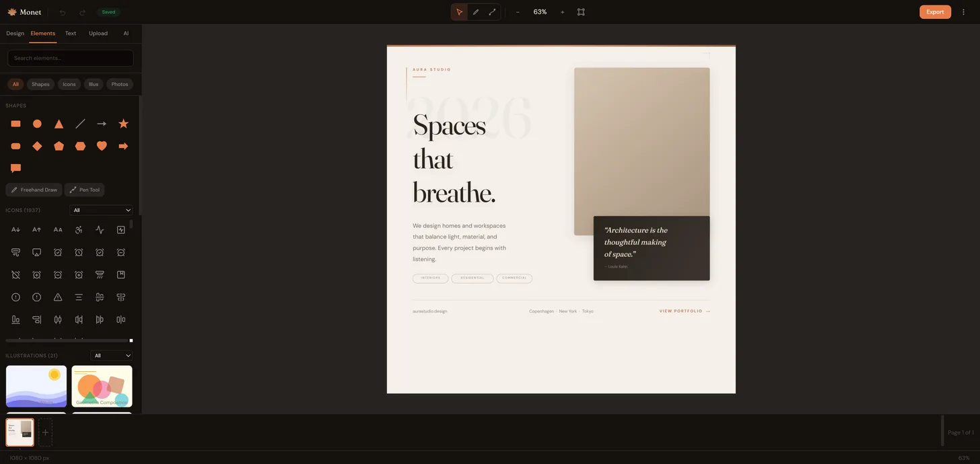Toggle the Illus filter chip
The image size is (980, 464).
pos(94,84)
